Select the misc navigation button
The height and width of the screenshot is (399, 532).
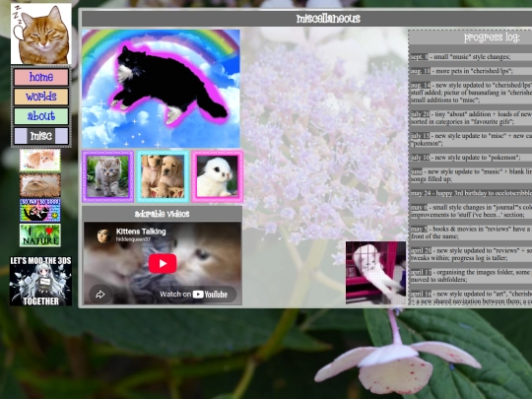coord(41,136)
